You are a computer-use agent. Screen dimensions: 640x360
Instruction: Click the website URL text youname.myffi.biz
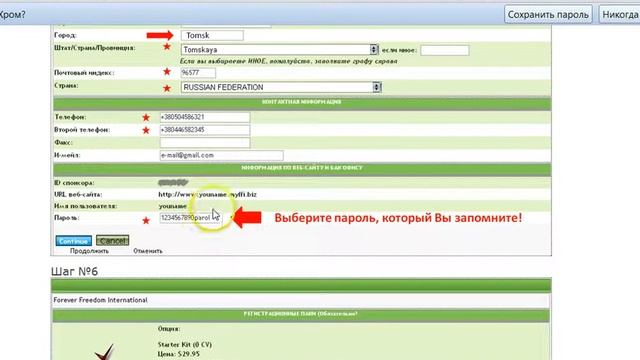(x=207, y=194)
